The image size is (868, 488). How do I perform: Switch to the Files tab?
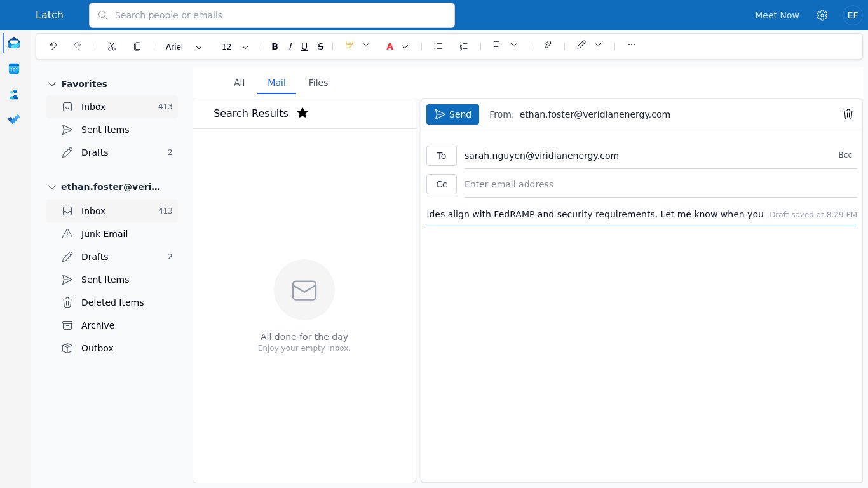pos(318,83)
